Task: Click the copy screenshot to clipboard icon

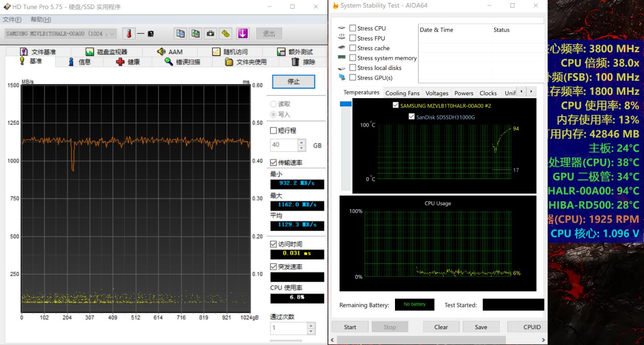Action: 195,33
